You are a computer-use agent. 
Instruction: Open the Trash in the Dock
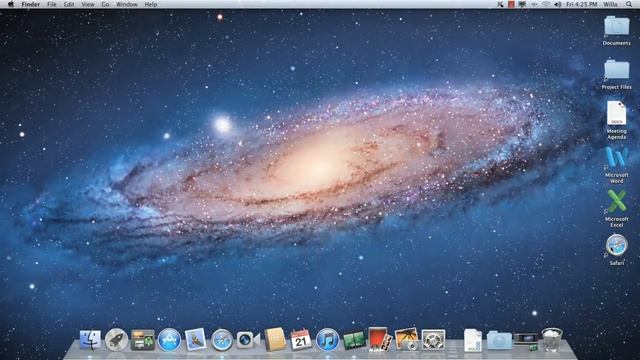[552, 340]
